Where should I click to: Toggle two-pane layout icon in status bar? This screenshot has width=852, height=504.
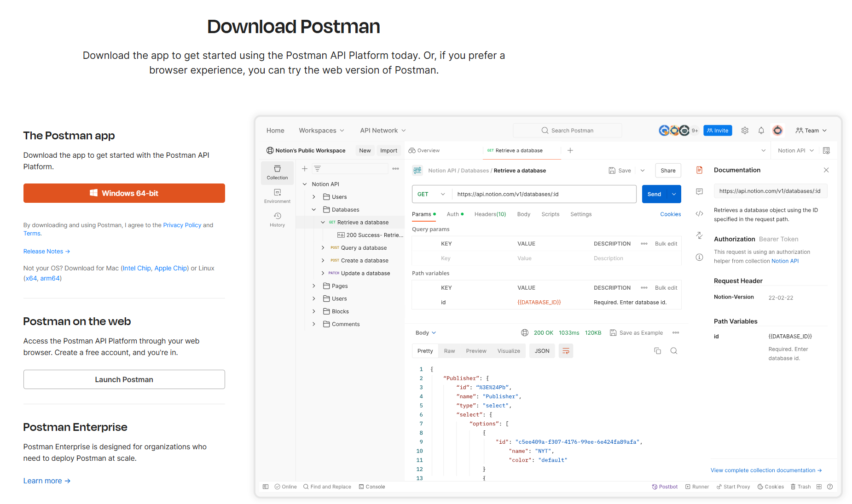tap(819, 487)
